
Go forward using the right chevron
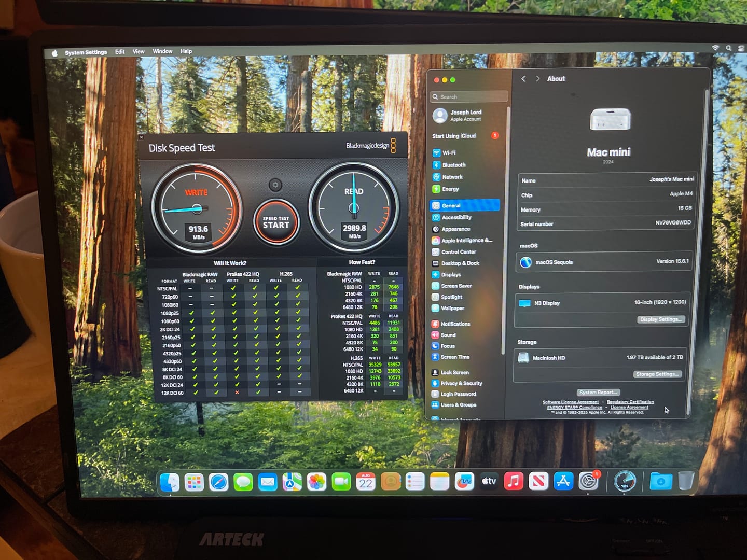[537, 79]
